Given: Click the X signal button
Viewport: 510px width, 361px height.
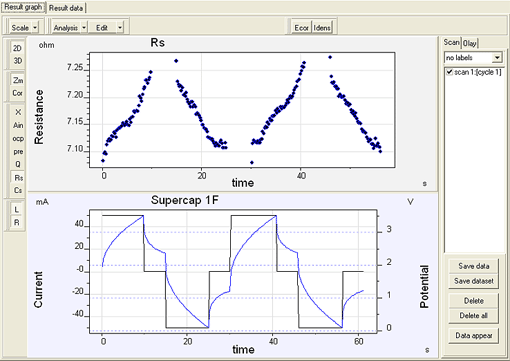Looking at the screenshot, I should (18, 112).
